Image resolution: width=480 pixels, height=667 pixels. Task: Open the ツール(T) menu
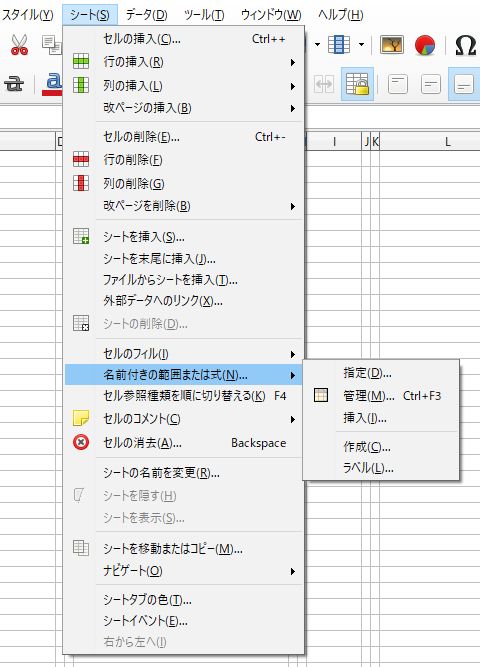pos(204,15)
